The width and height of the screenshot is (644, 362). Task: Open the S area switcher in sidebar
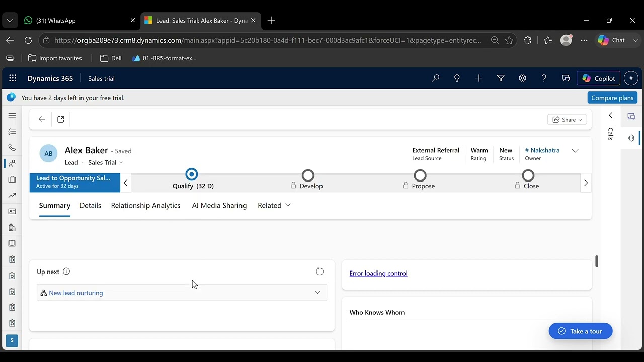tap(12, 340)
